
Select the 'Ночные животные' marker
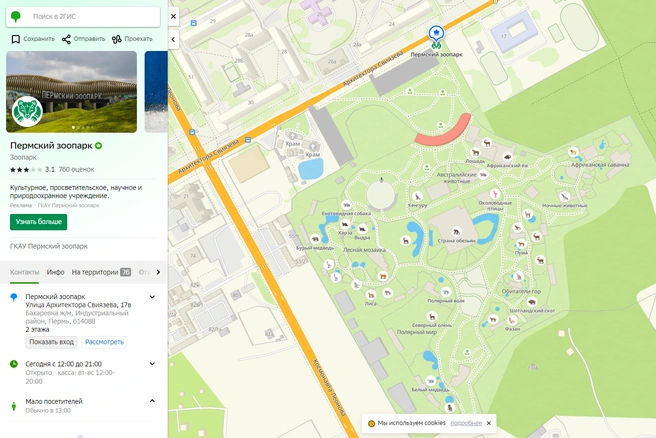(564, 197)
